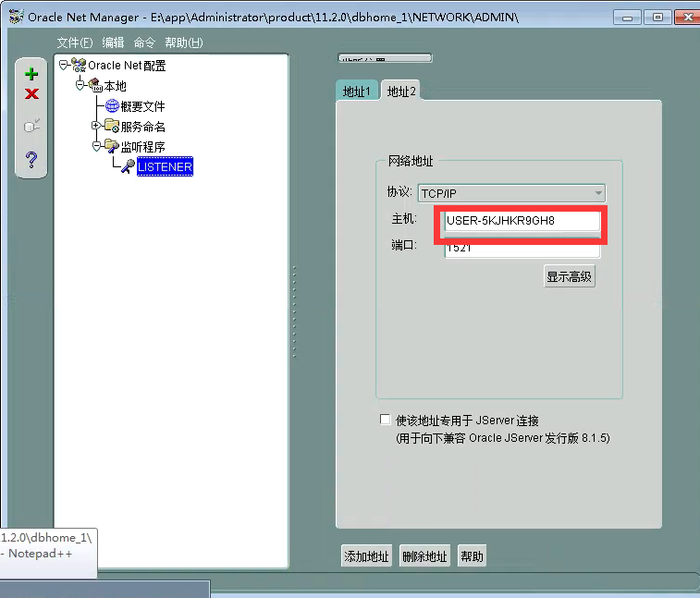
Task: Select the 监听程序 tree item
Action: coord(142,147)
